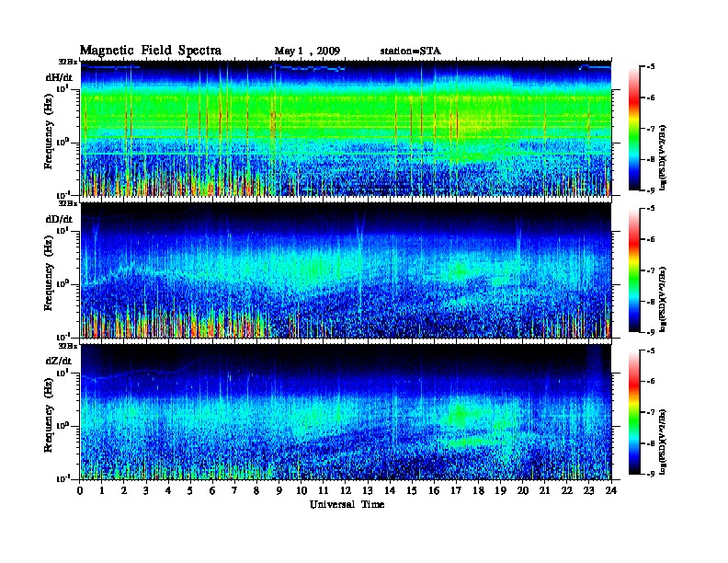Click log(PSD) units label beside dD/dt color bar
Viewport: 728px width, 563px height.
[x=663, y=298]
